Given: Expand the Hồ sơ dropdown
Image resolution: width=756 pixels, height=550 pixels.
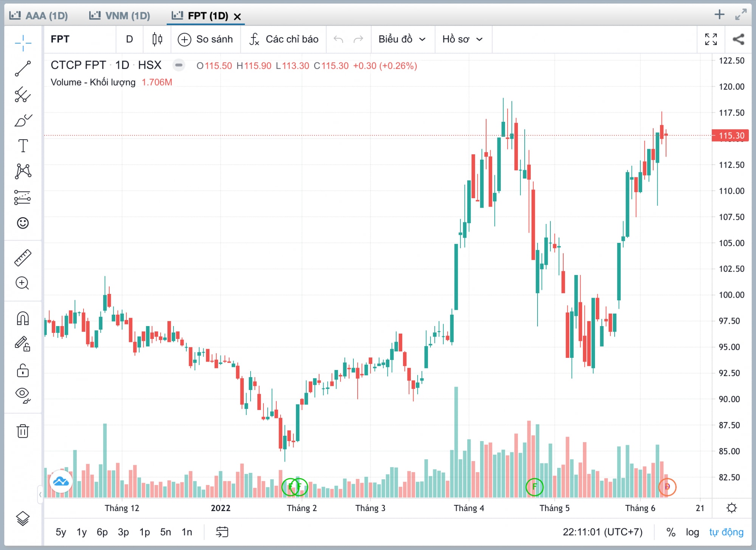Looking at the screenshot, I should point(463,39).
